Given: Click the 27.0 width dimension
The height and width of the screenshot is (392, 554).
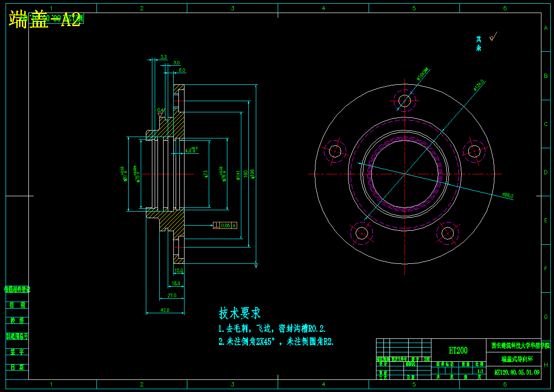Looking at the screenshot, I should point(172,296).
